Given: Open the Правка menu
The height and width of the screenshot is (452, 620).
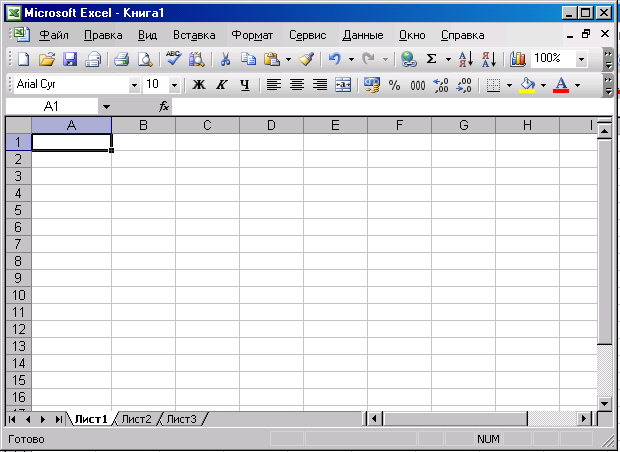Looking at the screenshot, I should pos(103,35).
